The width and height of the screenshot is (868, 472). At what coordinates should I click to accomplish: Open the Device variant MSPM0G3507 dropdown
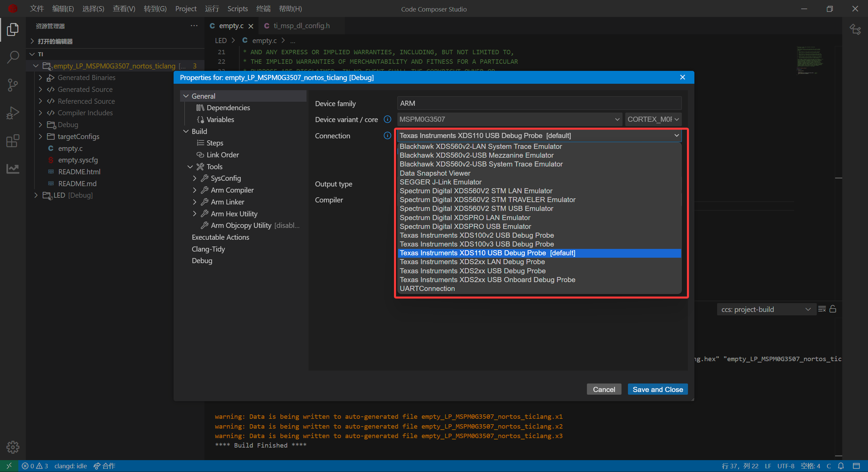[x=509, y=119]
